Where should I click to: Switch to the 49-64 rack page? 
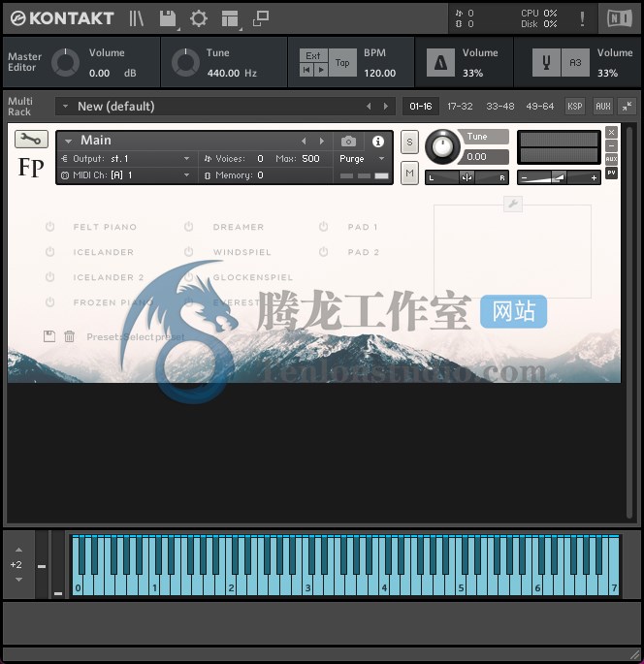coord(540,107)
